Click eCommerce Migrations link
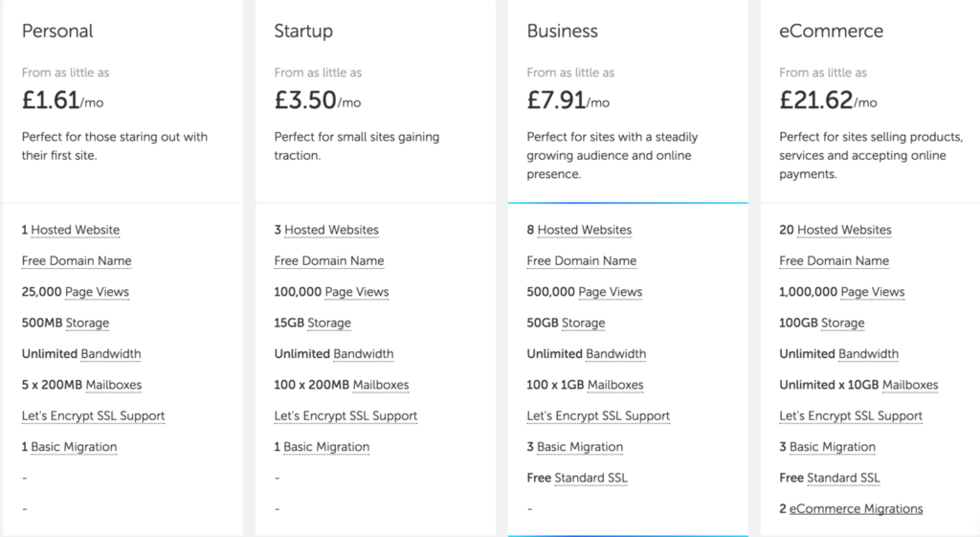980x537 pixels. 856,509
